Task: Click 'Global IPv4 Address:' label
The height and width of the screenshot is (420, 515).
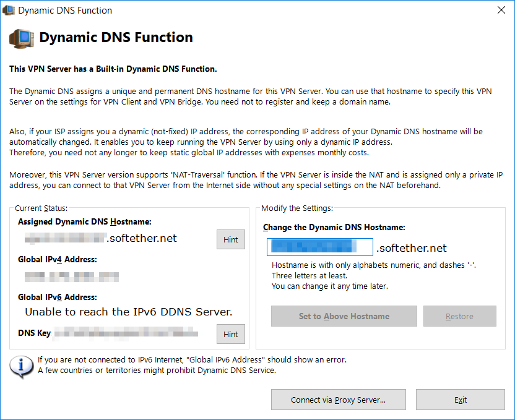Action: pos(58,260)
